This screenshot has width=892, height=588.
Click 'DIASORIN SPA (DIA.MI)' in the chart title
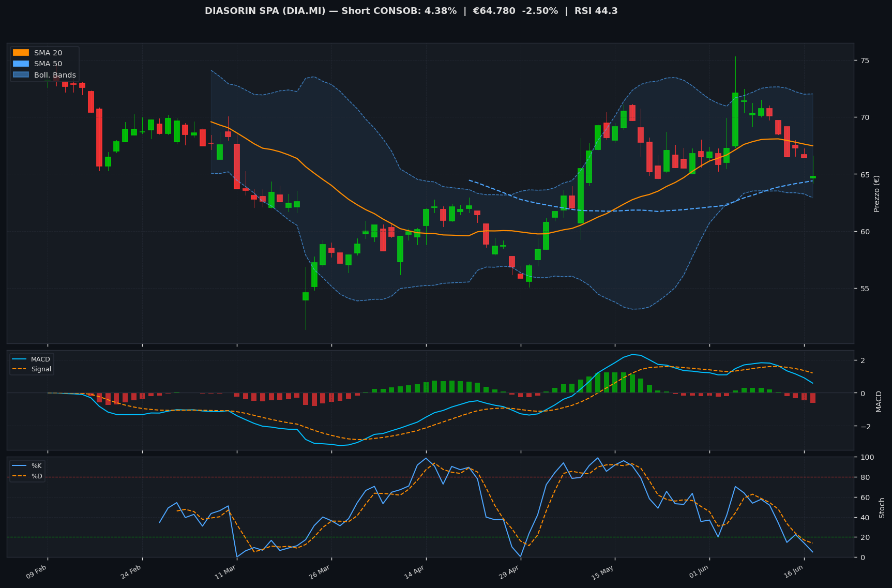point(265,11)
